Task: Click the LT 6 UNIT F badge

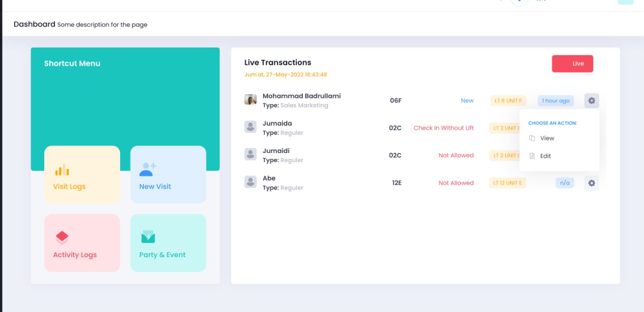Action: [508, 101]
